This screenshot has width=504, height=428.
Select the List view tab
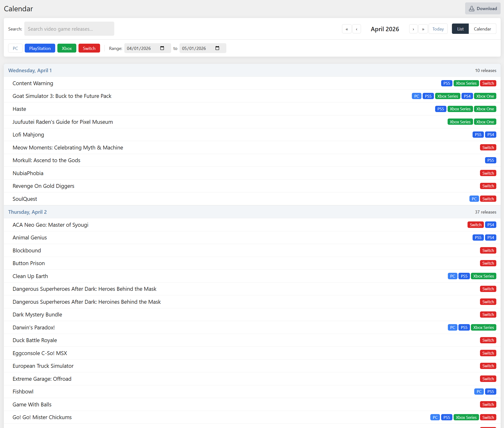460,29
